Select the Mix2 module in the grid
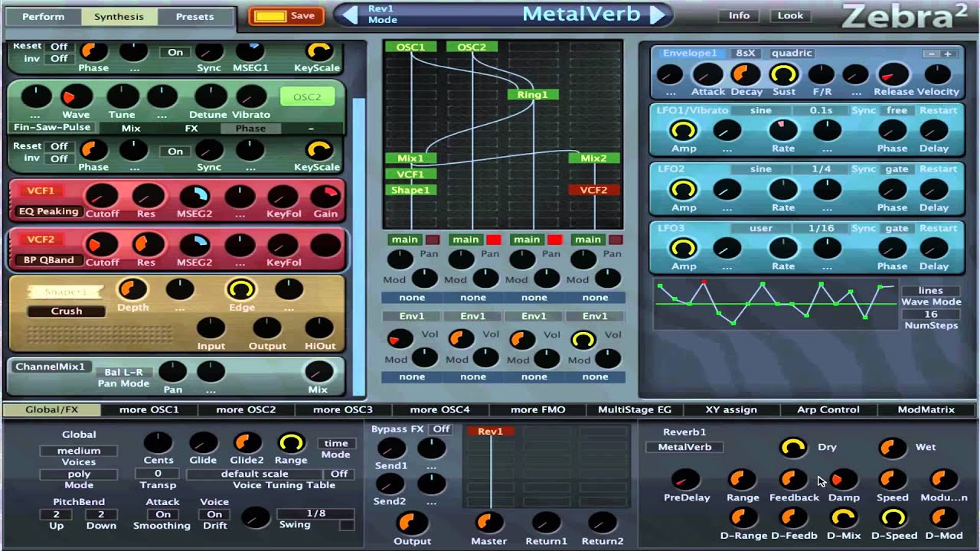Screen dimensions: 980x551 point(594,158)
